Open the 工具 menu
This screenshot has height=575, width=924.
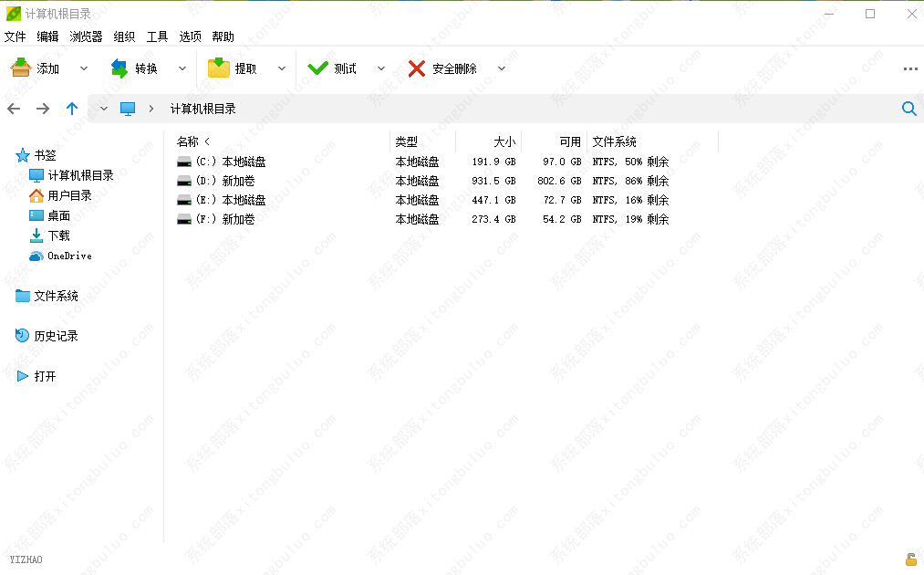pos(157,37)
